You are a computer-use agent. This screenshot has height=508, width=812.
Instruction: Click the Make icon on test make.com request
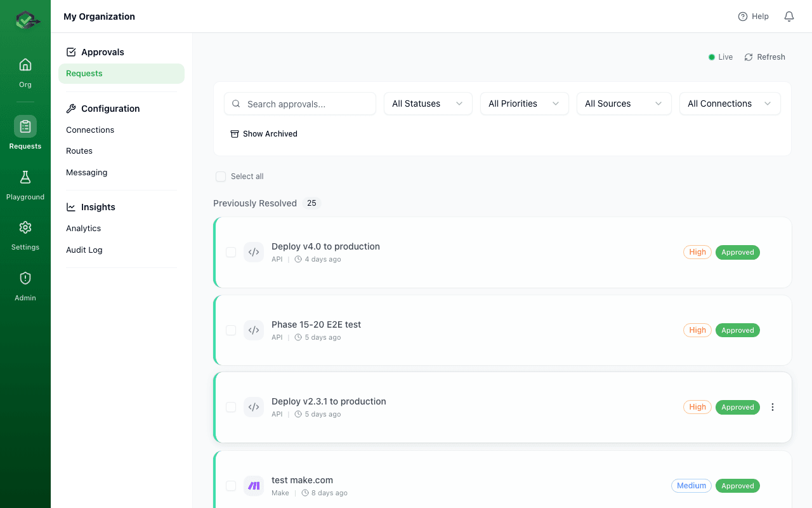click(x=254, y=485)
